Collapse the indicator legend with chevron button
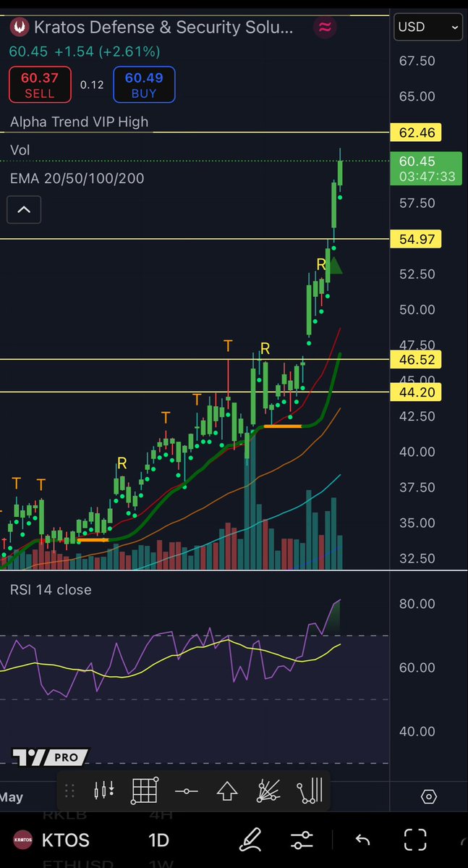This screenshot has height=868, width=468. [24, 210]
